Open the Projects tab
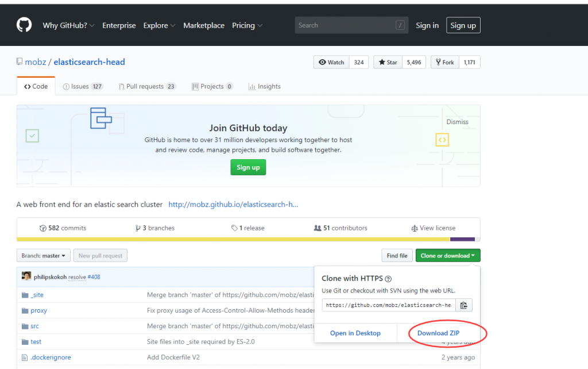This screenshot has height=369, width=588. click(212, 86)
